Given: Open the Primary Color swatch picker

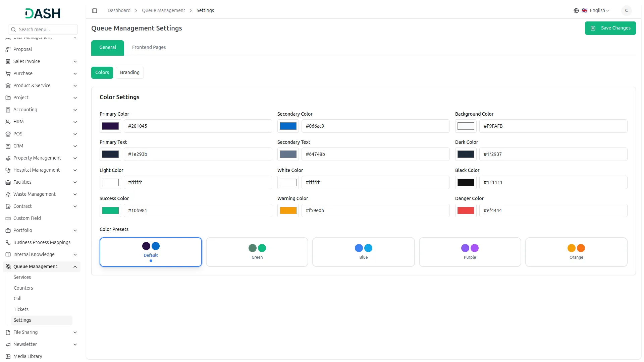Looking at the screenshot, I should tap(110, 126).
